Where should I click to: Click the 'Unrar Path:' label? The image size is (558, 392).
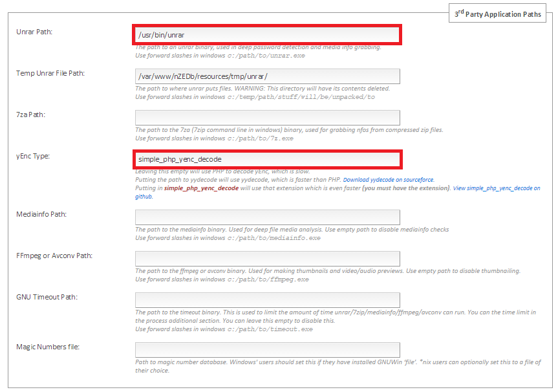point(34,32)
